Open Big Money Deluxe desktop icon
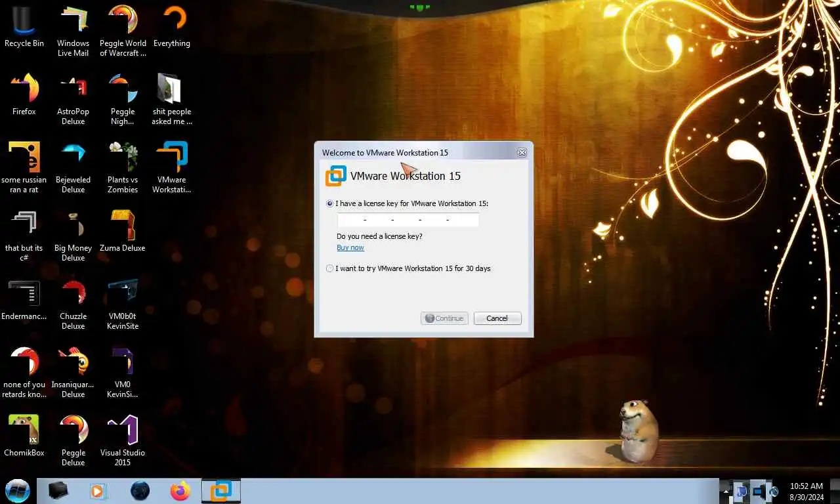Viewport: 840px width, 504px height. click(73, 236)
